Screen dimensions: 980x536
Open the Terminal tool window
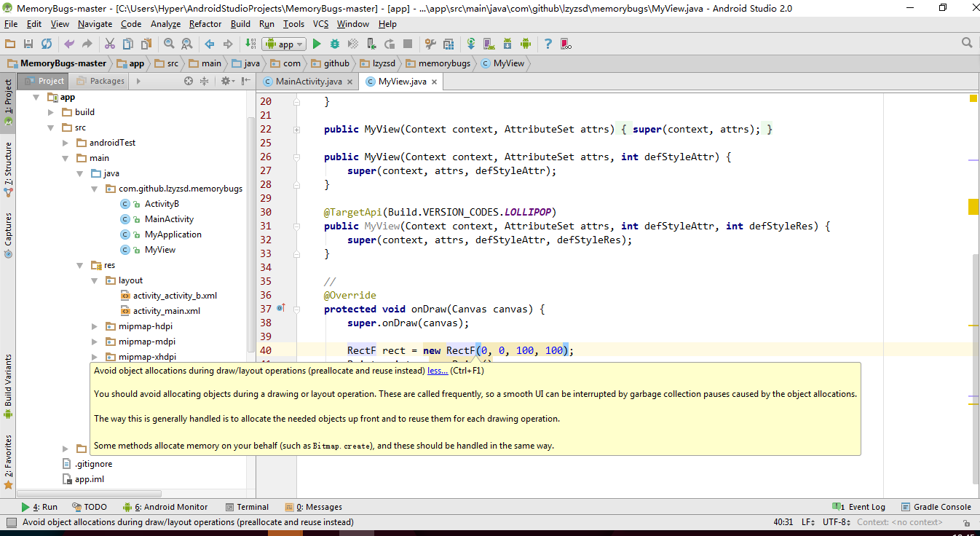(246, 507)
